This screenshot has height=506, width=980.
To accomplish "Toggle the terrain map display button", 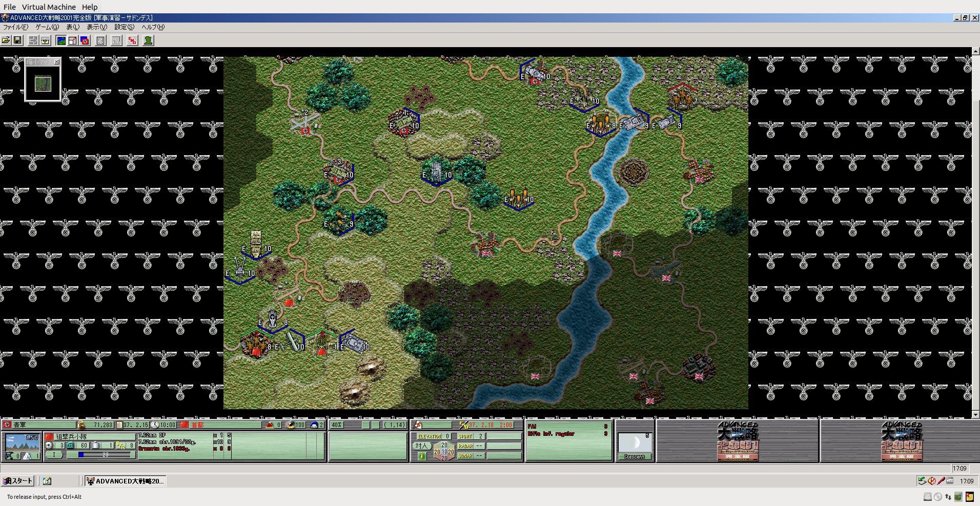I will [61, 40].
